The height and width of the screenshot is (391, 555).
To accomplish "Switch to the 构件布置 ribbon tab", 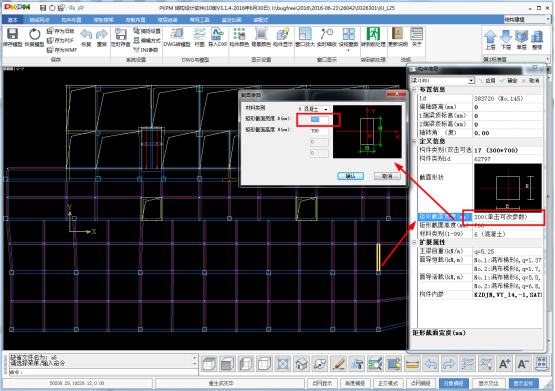I will point(71,20).
